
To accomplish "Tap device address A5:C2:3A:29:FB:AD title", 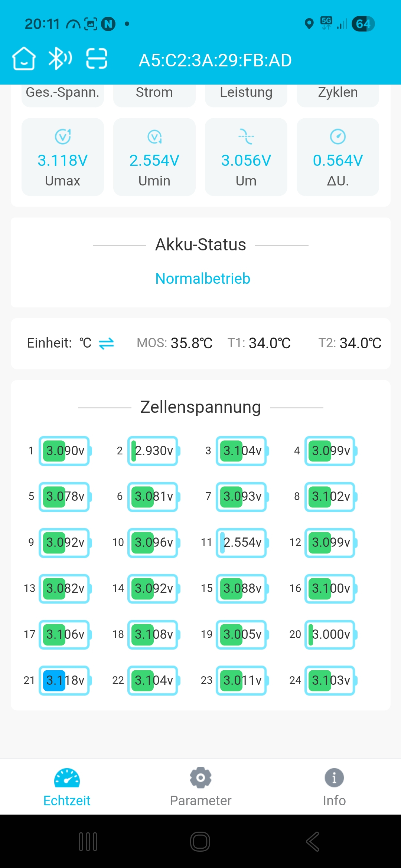I will (215, 60).
